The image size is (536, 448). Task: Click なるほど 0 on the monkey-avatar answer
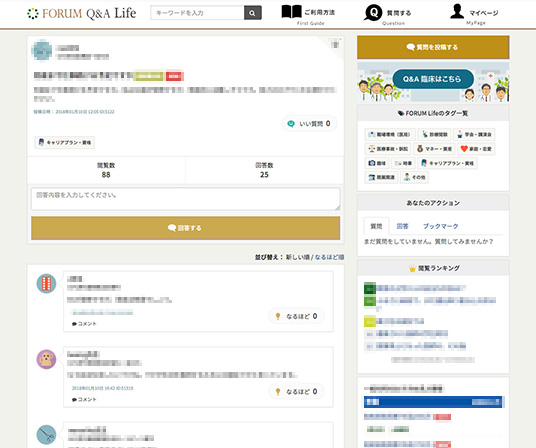coord(296,392)
